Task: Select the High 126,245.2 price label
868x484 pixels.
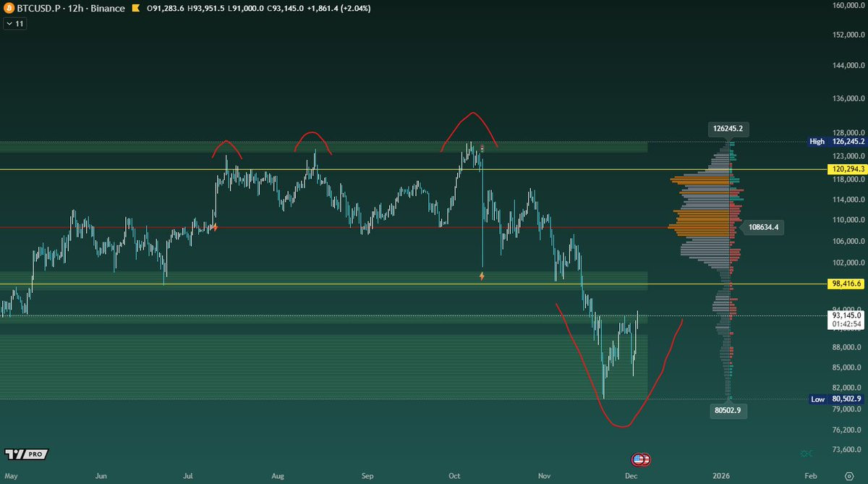Action: [x=838, y=142]
